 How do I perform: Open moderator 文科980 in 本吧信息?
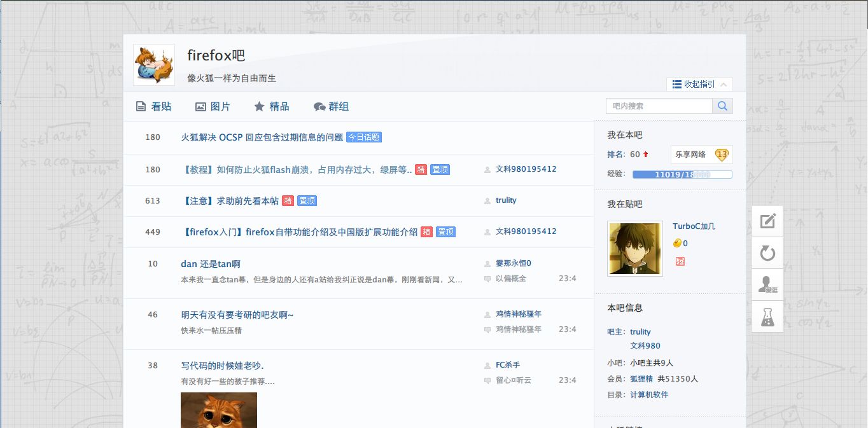[645, 346]
